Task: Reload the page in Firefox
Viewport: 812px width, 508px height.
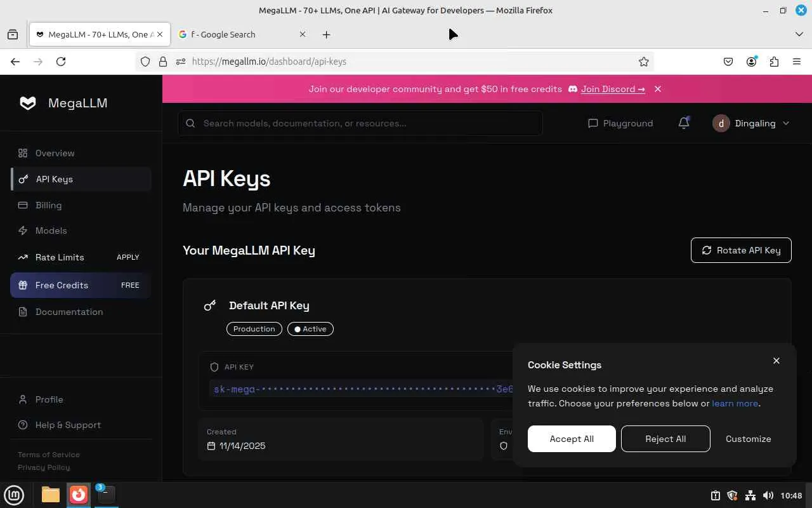Action: (x=61, y=62)
